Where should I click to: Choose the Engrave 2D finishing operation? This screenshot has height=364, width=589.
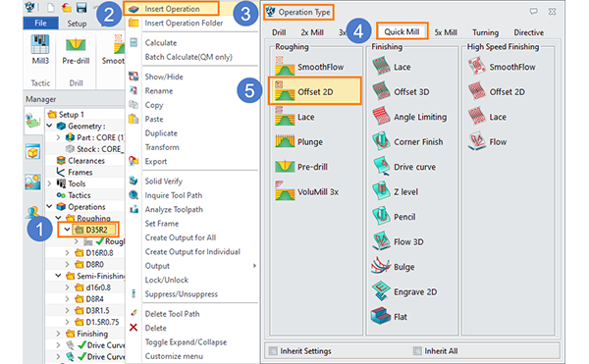[404, 291]
